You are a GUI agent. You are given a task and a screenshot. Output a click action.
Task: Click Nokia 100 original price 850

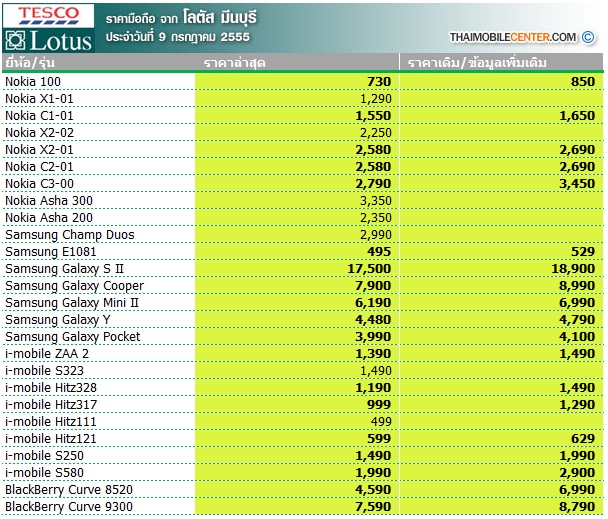(583, 81)
